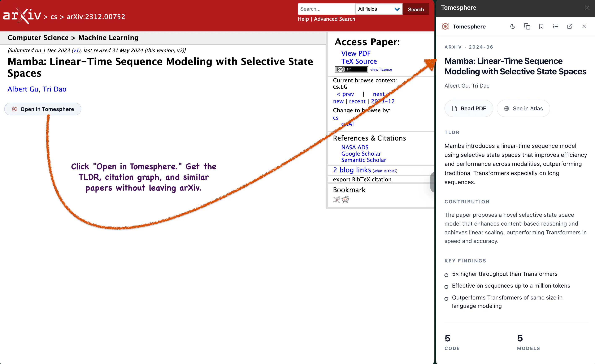Click the arXiv:2312.00752 identifier in header
The width and height of the screenshot is (595, 364).
click(96, 17)
